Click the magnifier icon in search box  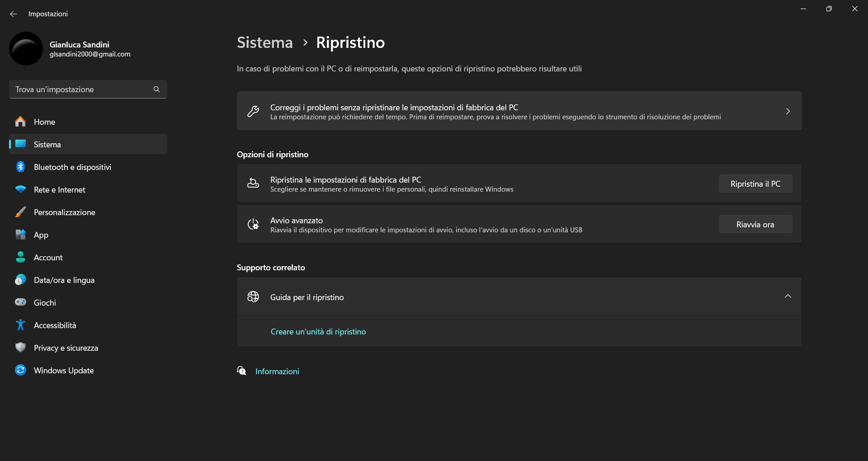point(156,89)
